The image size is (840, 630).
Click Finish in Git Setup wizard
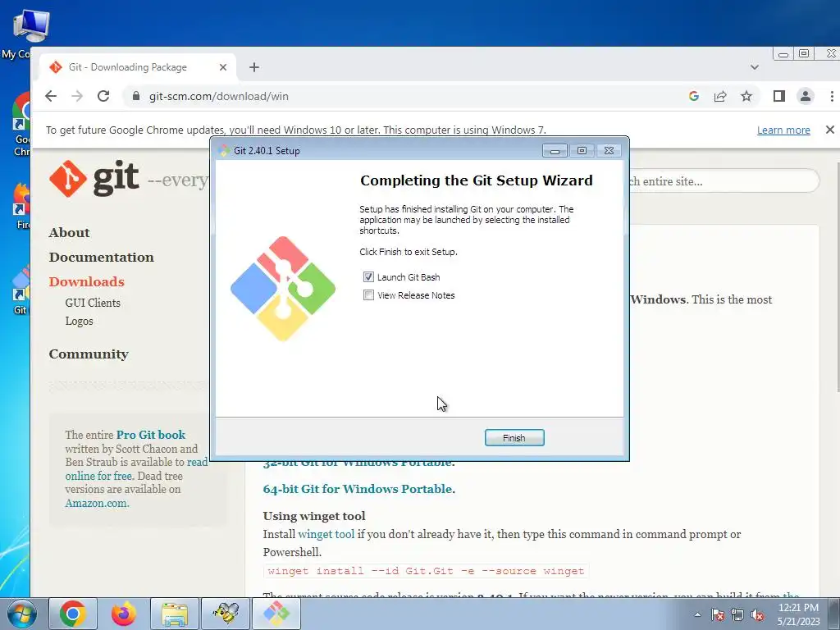click(x=514, y=438)
